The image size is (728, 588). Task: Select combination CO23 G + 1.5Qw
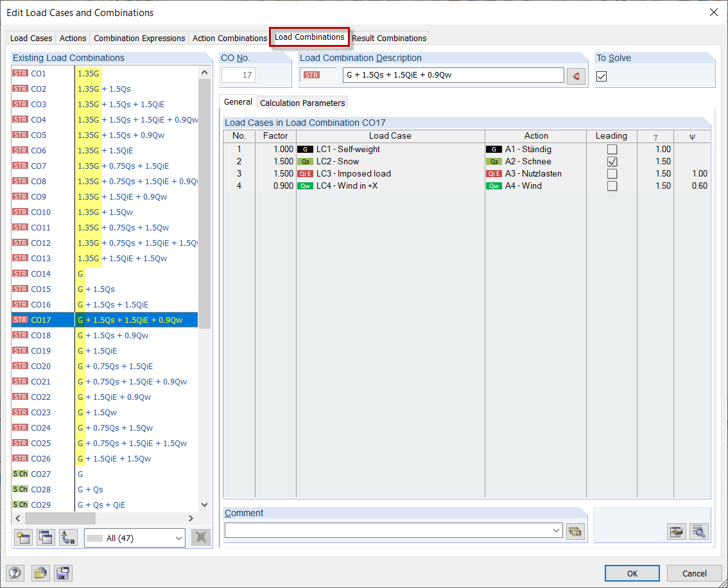(105, 413)
